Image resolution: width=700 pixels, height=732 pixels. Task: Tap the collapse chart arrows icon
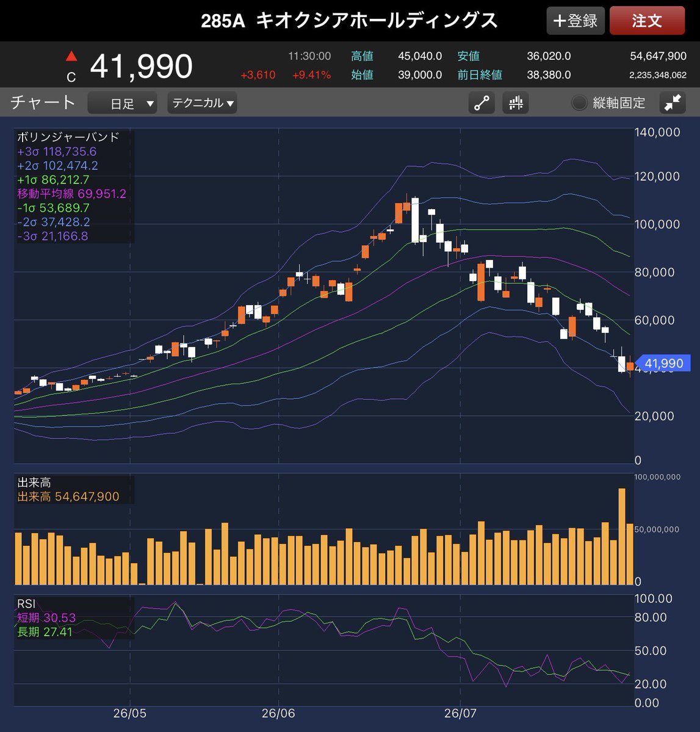tap(673, 103)
